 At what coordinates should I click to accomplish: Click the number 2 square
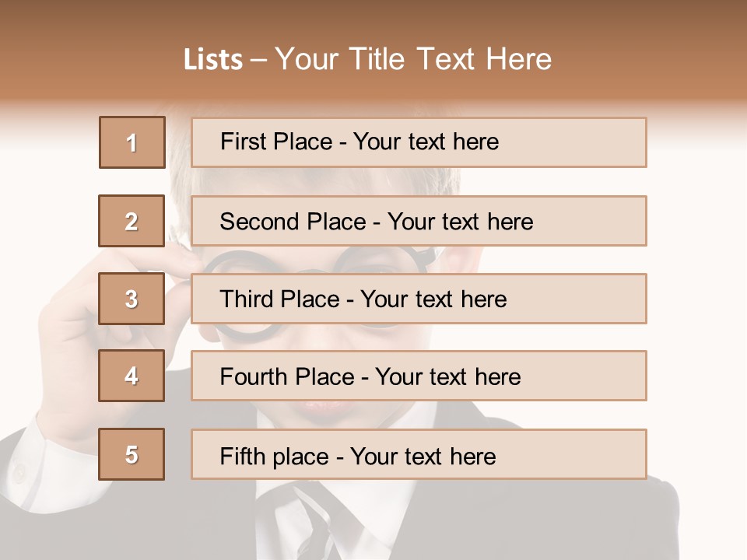[132, 221]
